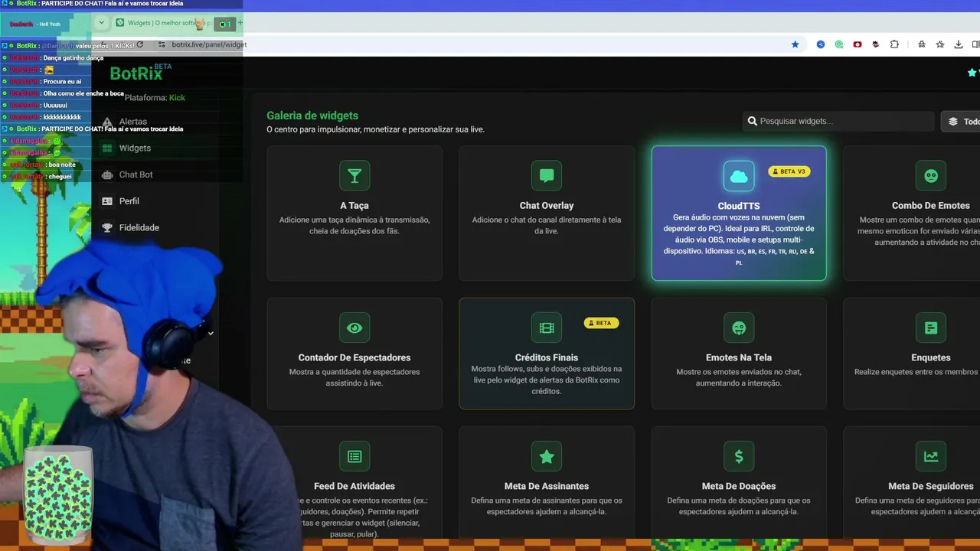980x551 pixels.
Task: Click the wolf mascot browser extension icon
Action: tap(876, 44)
